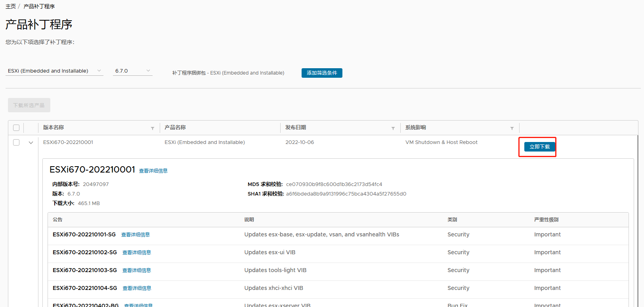Click the ESXi670-202210102-SG bulletin name
644x307 pixels.
[x=85, y=252]
